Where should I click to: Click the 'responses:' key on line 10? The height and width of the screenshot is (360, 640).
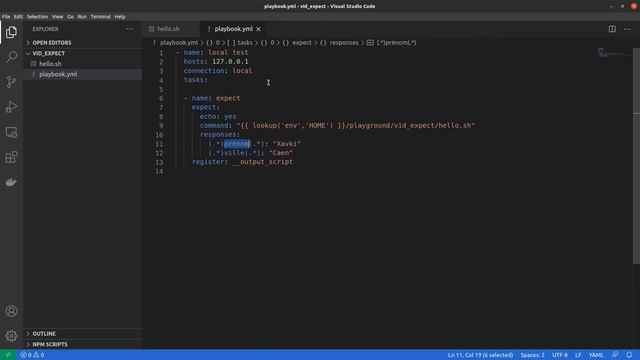[220, 135]
